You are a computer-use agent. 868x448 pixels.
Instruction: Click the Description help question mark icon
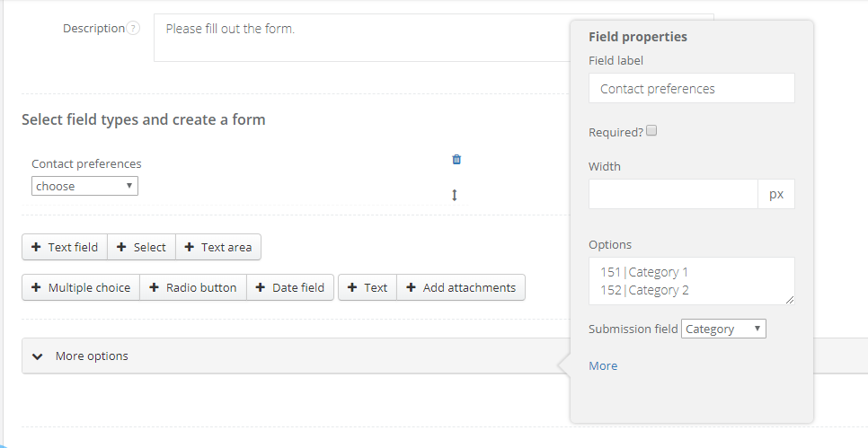(x=133, y=29)
